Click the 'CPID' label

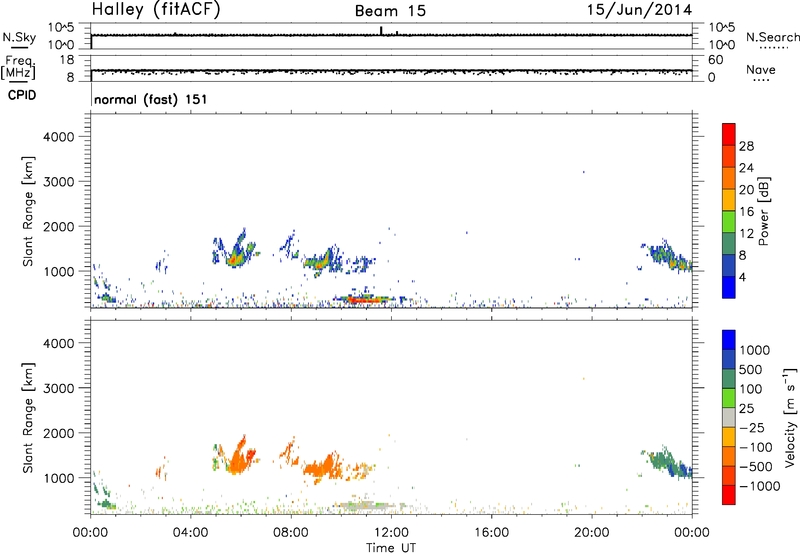click(x=21, y=95)
